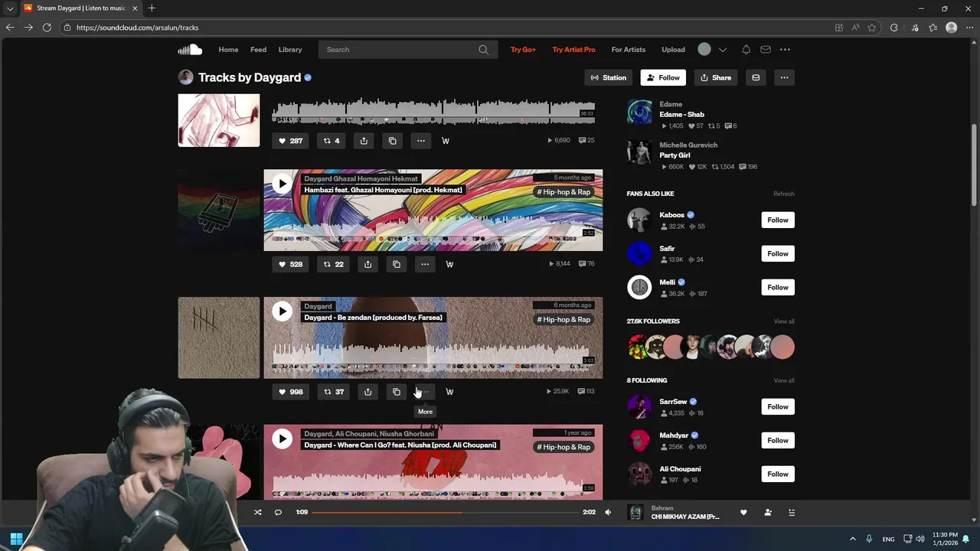Open the Library page
The image size is (980, 551).
pos(290,50)
